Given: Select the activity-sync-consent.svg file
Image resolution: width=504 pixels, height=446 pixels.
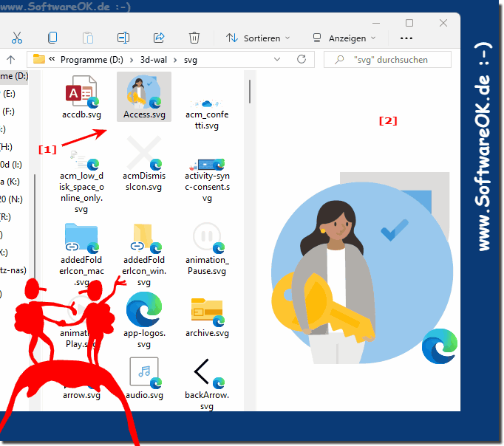Looking at the screenshot, I should pos(208,180).
